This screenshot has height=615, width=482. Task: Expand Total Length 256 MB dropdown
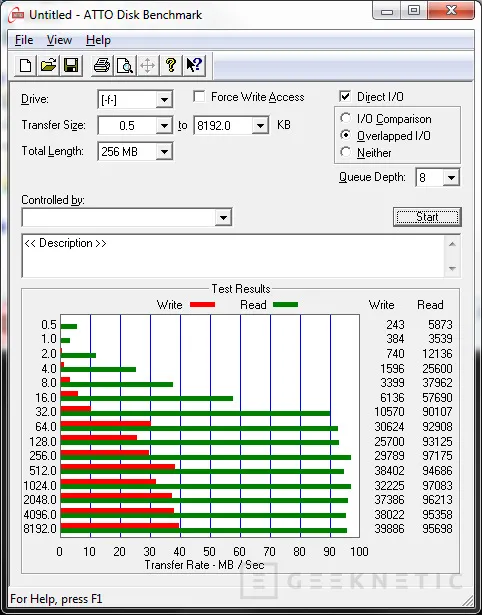click(164, 152)
